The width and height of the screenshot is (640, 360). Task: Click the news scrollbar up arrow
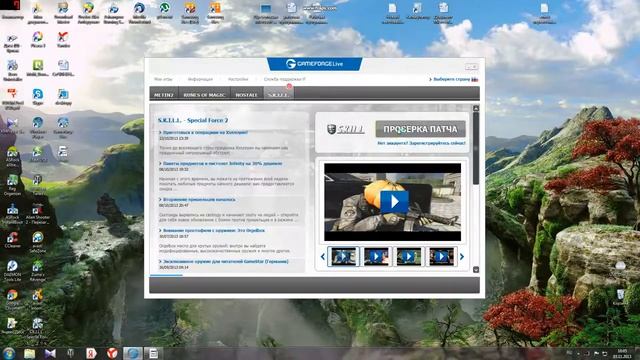476,109
